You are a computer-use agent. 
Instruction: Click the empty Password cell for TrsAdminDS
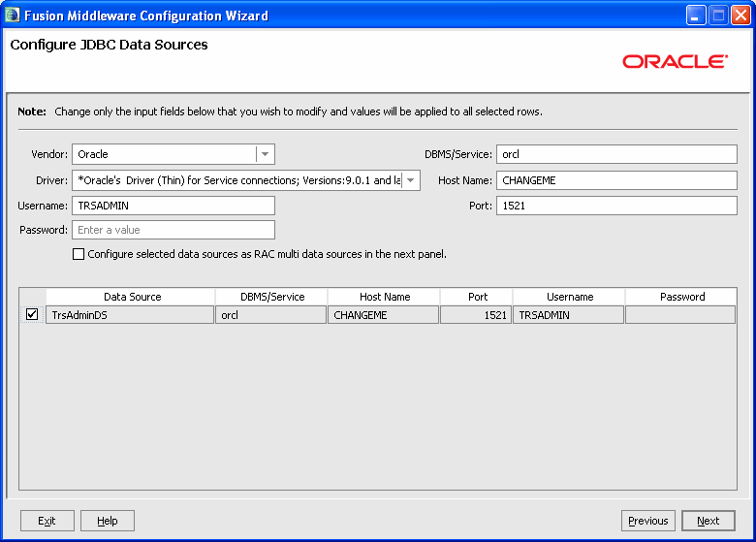680,315
